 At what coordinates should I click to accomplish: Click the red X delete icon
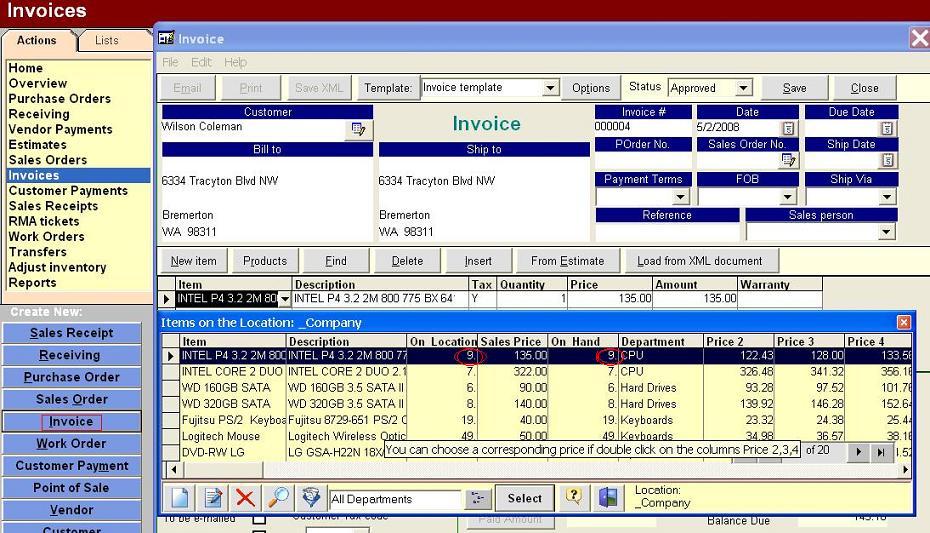[x=246, y=498]
